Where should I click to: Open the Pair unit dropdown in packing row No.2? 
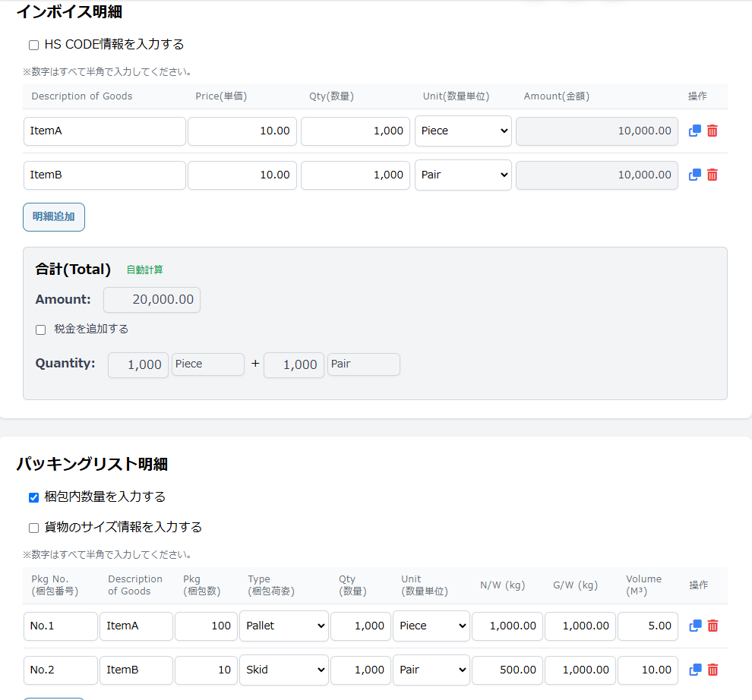pos(431,670)
